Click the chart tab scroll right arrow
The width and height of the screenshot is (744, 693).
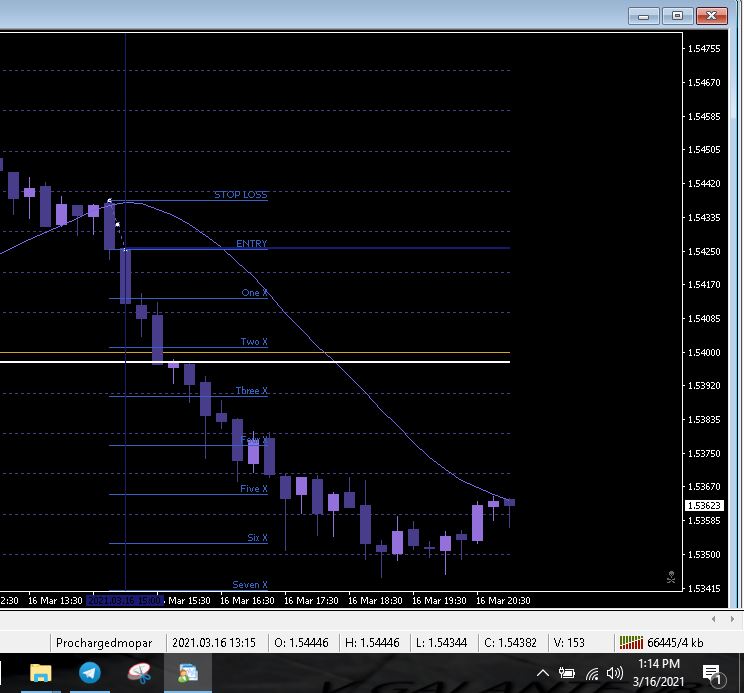[x=732, y=619]
